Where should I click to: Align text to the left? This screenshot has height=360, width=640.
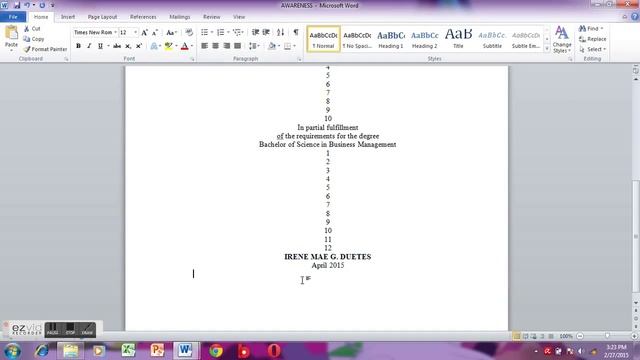[204, 46]
